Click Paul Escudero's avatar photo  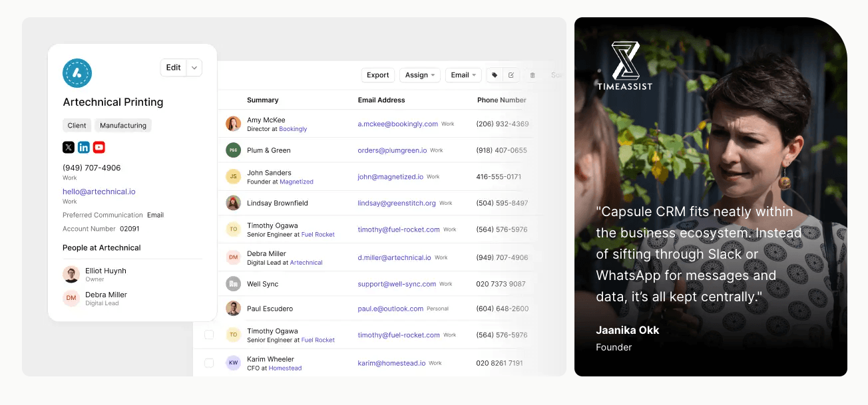[233, 309]
